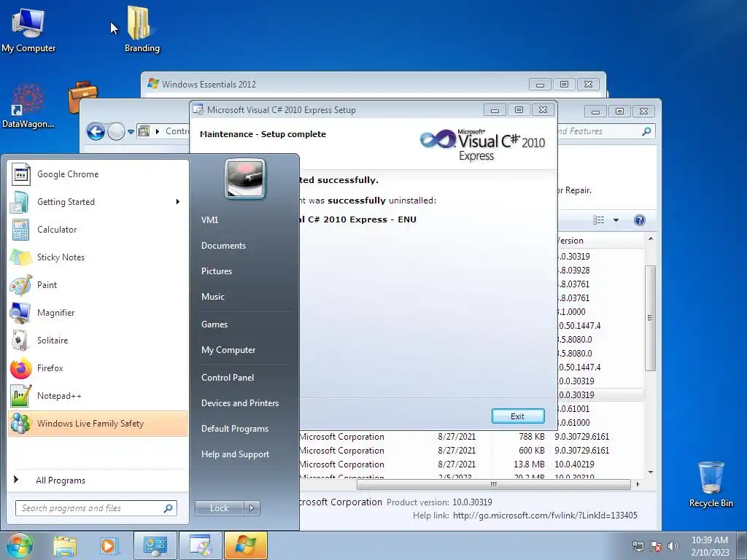This screenshot has height=560, width=747.
Task: Select DataWagon desktop shortcut
Action: [28, 106]
